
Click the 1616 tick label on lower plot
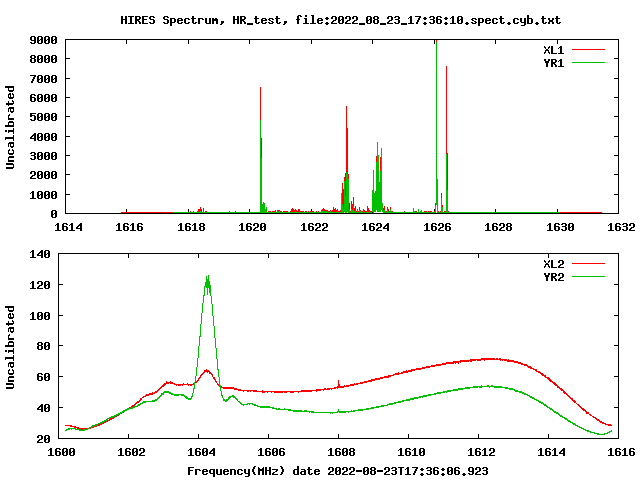[621, 452]
